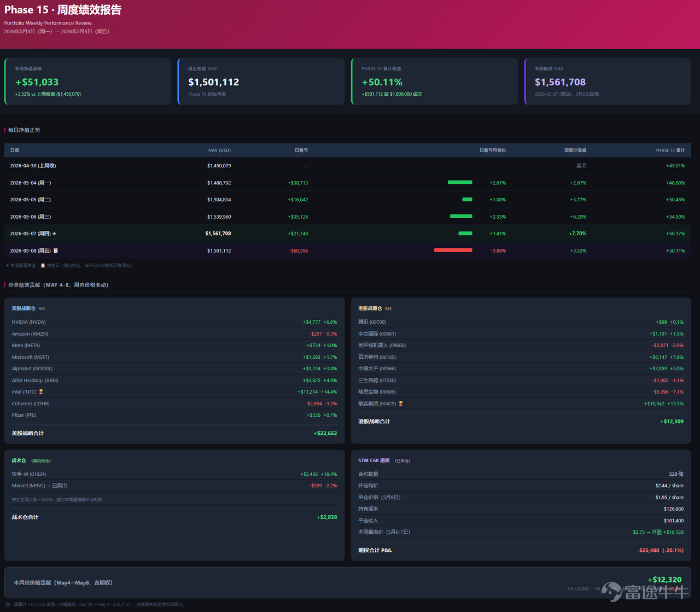Click the NAV value $1,488,792
The image size is (700, 612).
pos(219,183)
